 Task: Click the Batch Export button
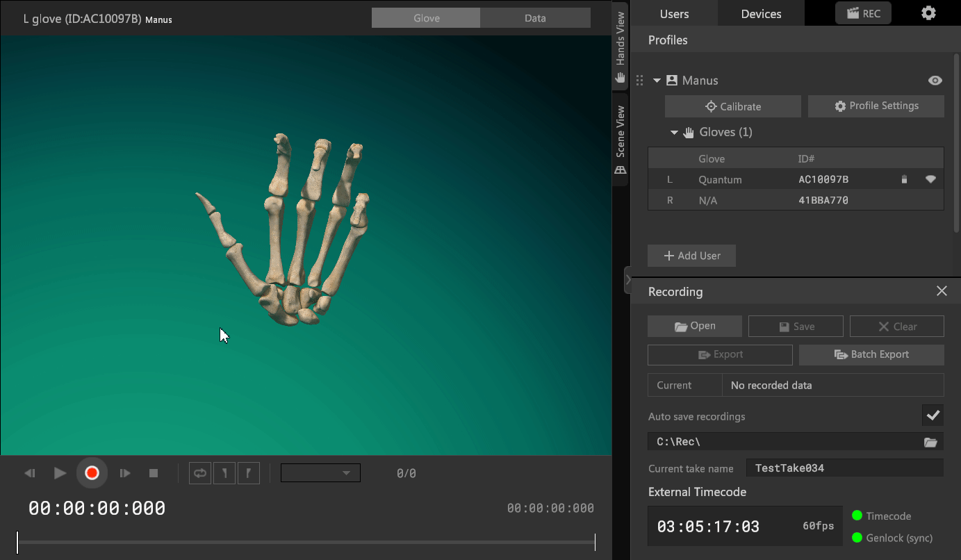click(x=871, y=354)
